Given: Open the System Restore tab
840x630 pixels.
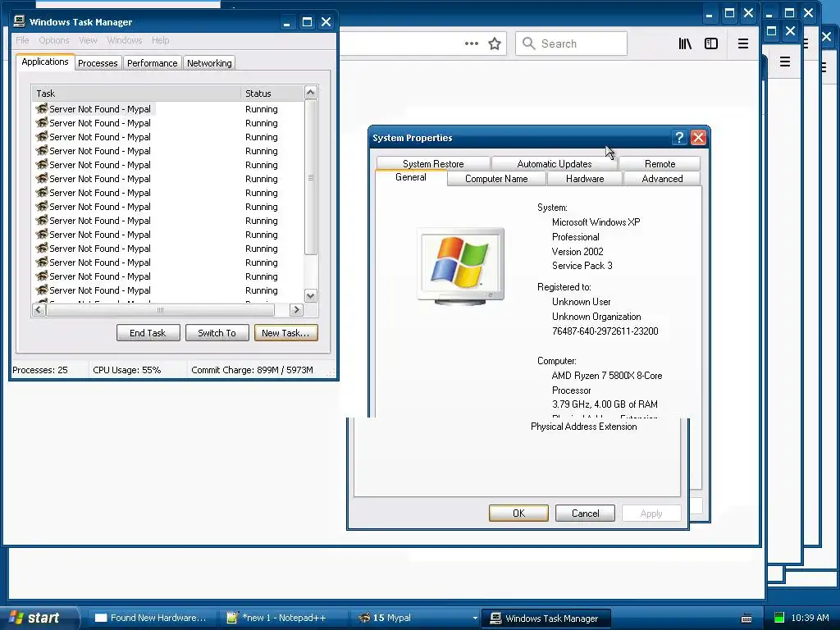Looking at the screenshot, I should click(433, 163).
